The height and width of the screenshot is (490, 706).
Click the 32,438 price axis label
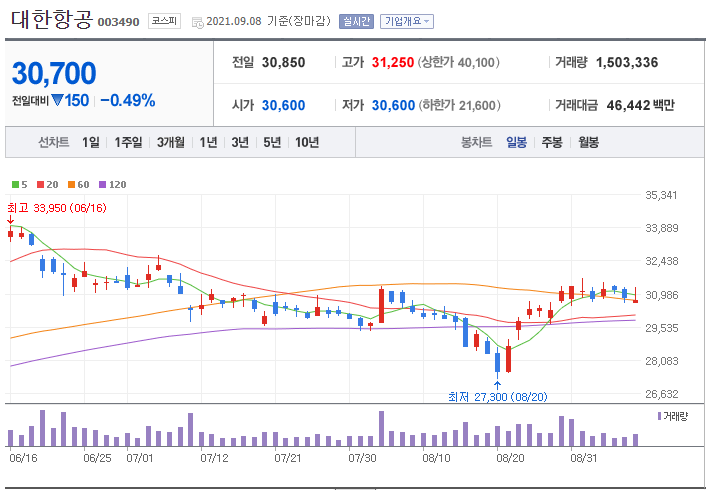click(x=661, y=261)
